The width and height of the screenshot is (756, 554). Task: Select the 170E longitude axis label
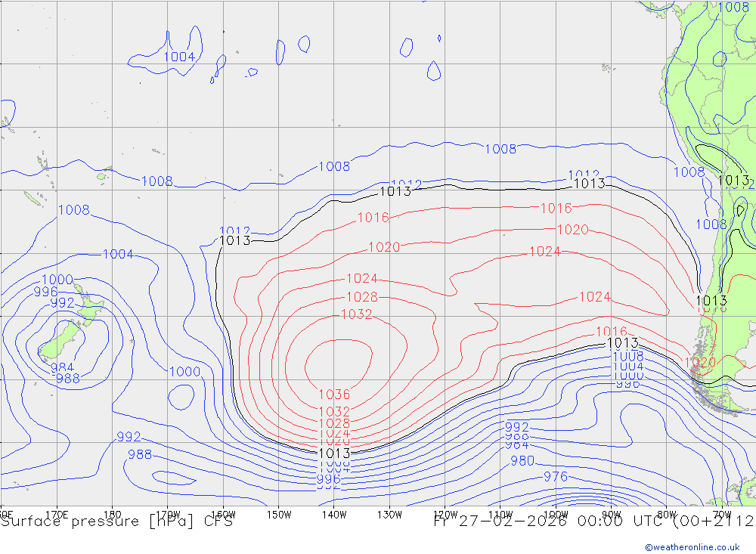pyautogui.click(x=57, y=515)
